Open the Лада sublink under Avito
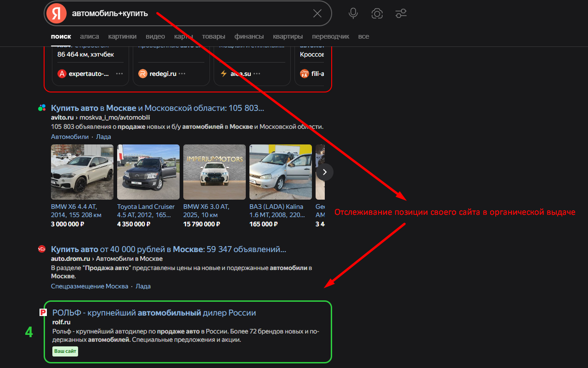 [104, 137]
